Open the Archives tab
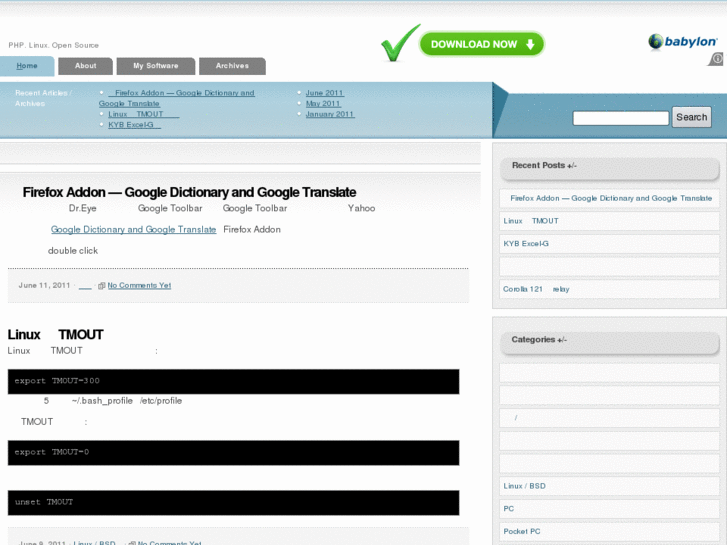This screenshot has height=545, width=727. (x=232, y=66)
